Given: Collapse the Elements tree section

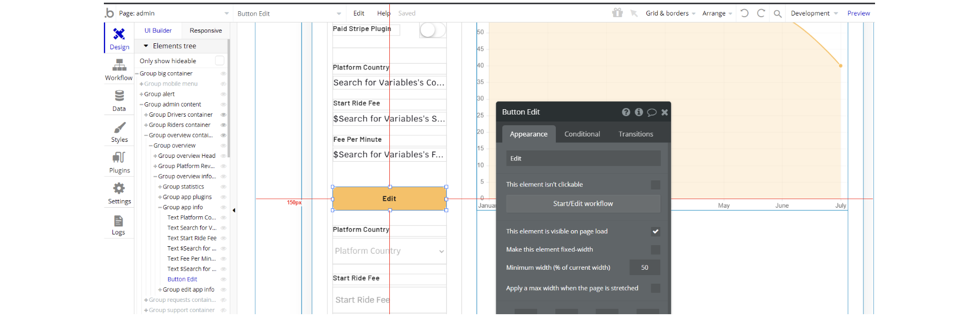Looking at the screenshot, I should [146, 46].
